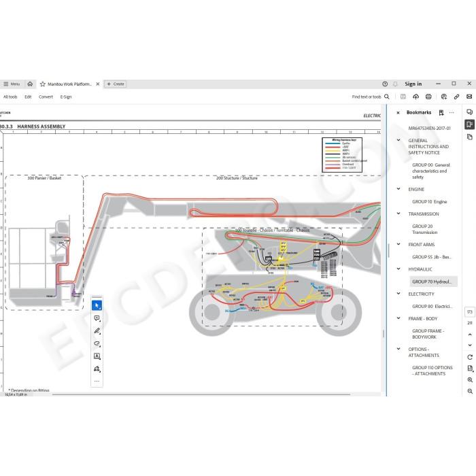Toggle the Bookmarks panel icon in sidebar
Image resolution: width=476 pixels, height=476 pixels.
pyautogui.click(x=469, y=124)
